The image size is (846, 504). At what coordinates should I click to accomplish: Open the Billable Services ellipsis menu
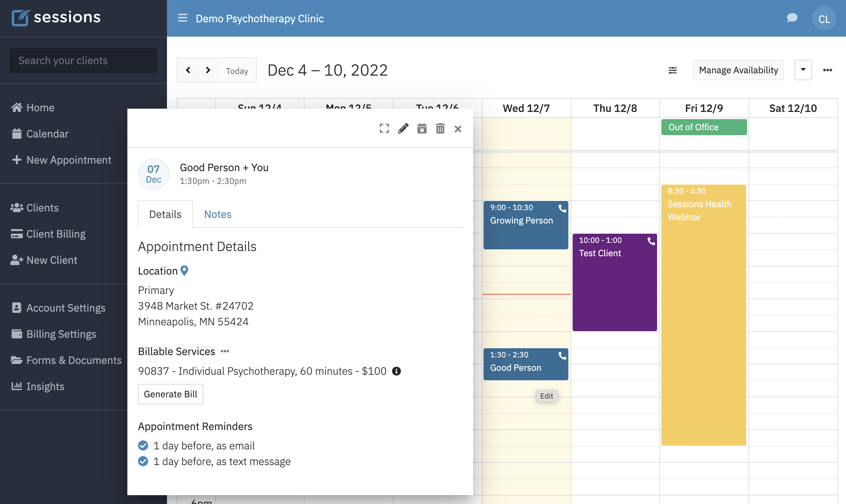(x=225, y=351)
